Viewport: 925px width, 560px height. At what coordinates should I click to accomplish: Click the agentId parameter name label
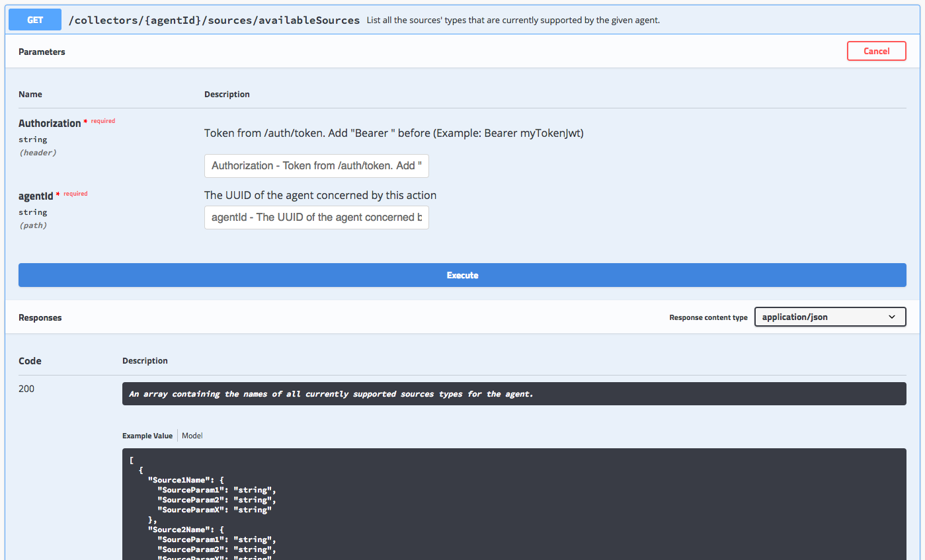(36, 196)
